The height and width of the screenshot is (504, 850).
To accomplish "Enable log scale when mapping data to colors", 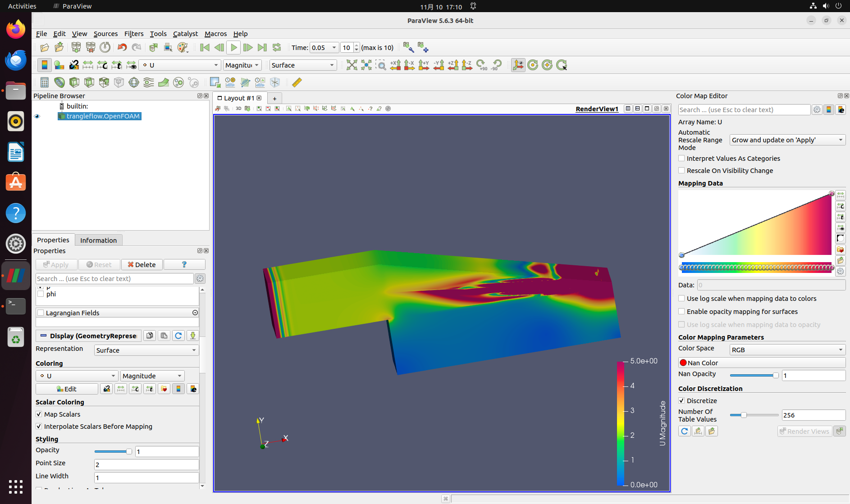I will point(681,299).
